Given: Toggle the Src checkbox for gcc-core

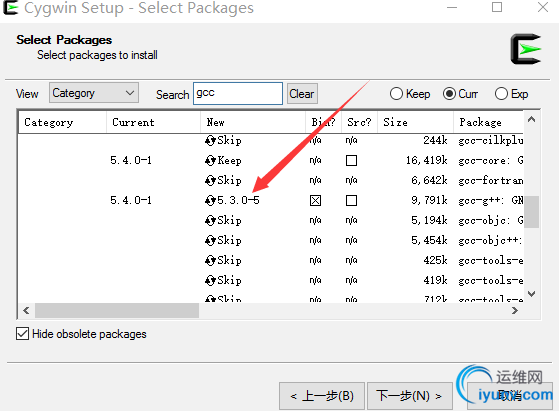Looking at the screenshot, I should [352, 161].
